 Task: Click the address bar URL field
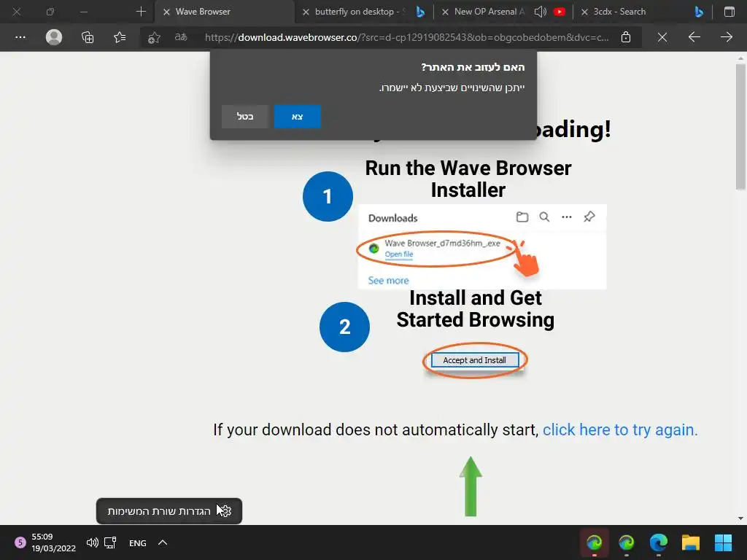click(x=406, y=37)
